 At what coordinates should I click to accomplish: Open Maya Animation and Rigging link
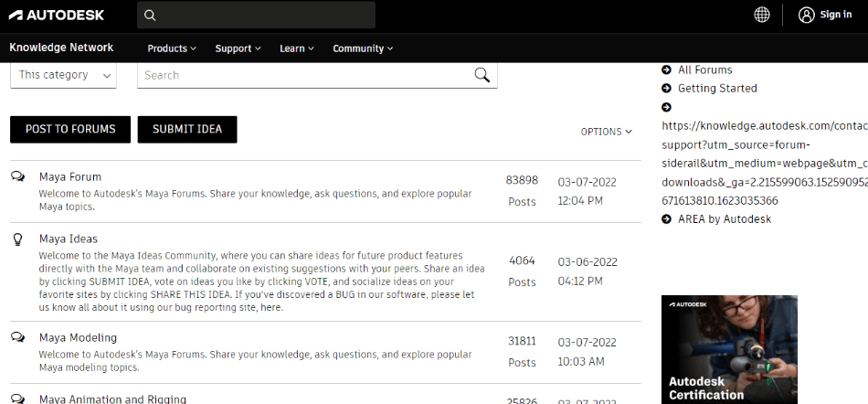(x=113, y=399)
